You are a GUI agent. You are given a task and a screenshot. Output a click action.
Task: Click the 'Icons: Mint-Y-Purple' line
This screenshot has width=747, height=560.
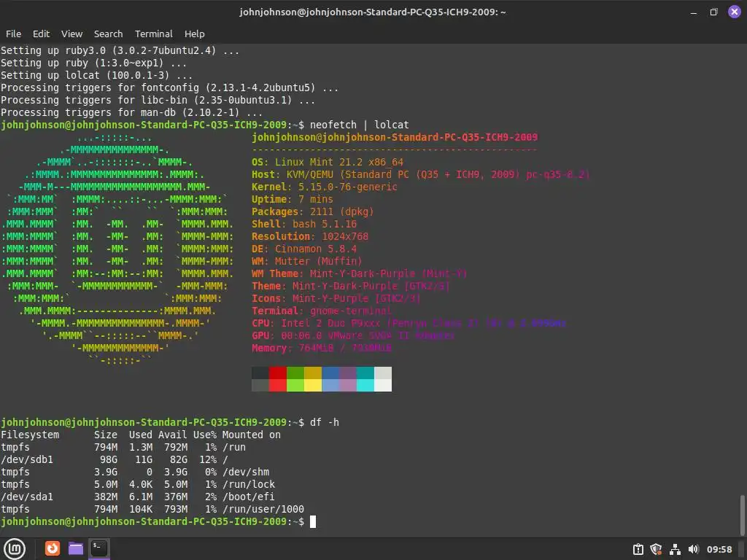pos(336,298)
